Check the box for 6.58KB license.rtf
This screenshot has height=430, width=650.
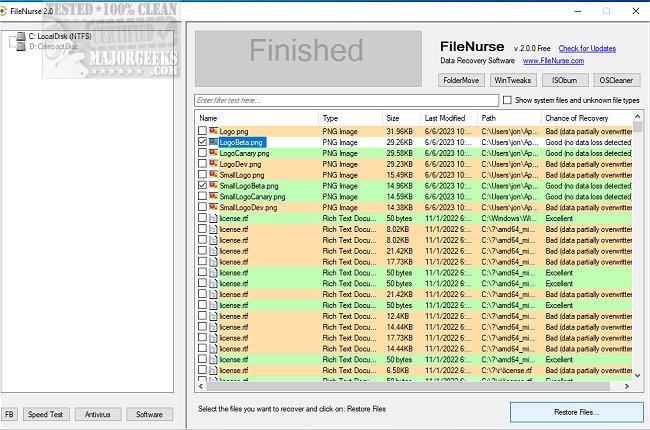202,369
